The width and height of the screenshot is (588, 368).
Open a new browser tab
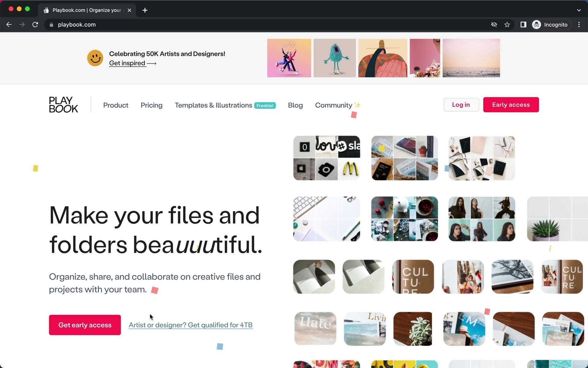click(145, 10)
